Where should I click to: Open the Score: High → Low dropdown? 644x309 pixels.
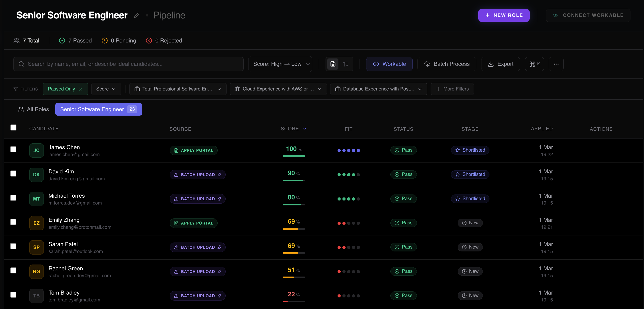click(x=280, y=64)
